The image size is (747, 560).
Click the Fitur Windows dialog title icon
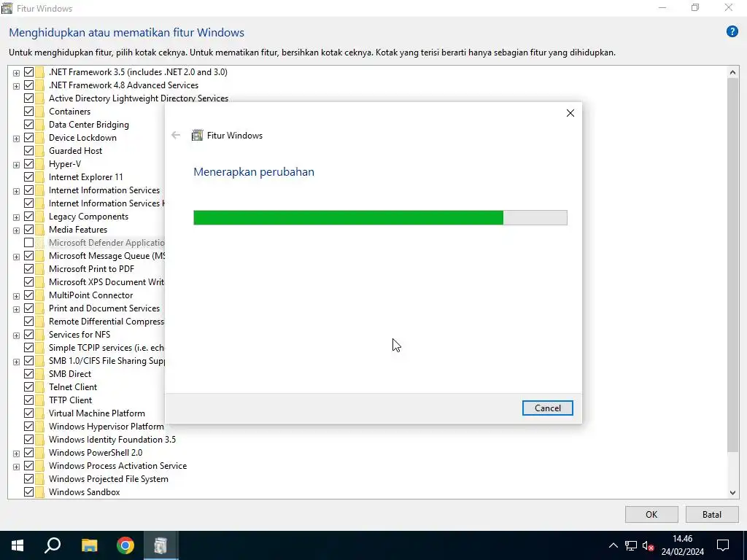click(197, 135)
